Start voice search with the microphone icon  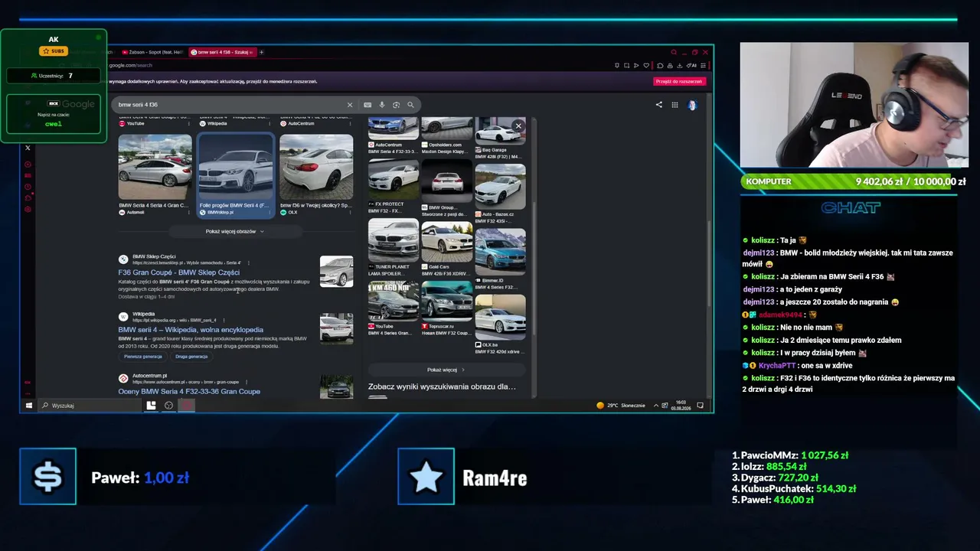[x=382, y=105]
